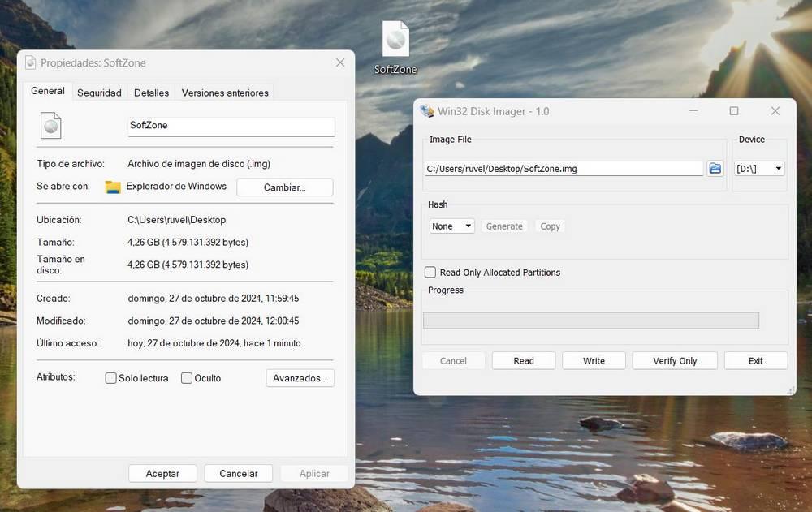
Task: Toggle the Solo lectura attribute checkbox
Action: click(110, 378)
